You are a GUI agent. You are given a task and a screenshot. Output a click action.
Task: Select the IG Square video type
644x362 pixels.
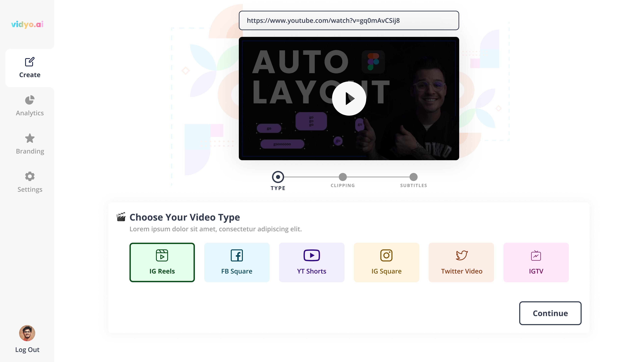click(386, 262)
